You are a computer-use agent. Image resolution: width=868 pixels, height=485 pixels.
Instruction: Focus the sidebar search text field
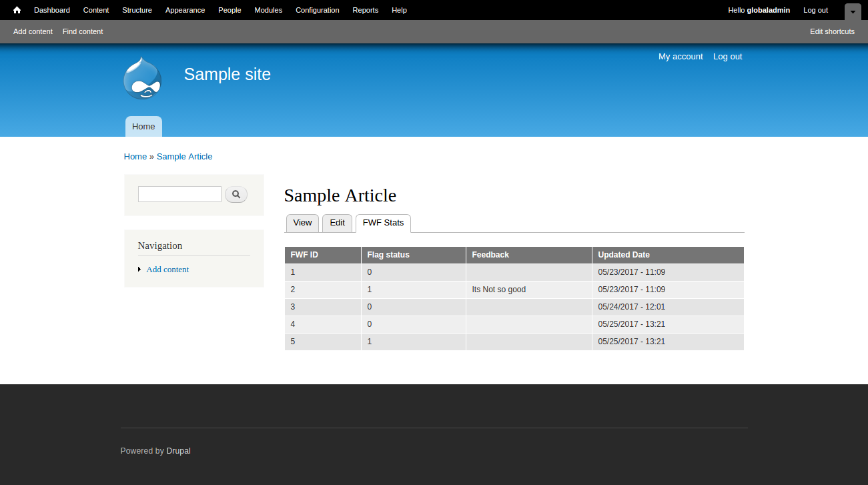coord(179,194)
